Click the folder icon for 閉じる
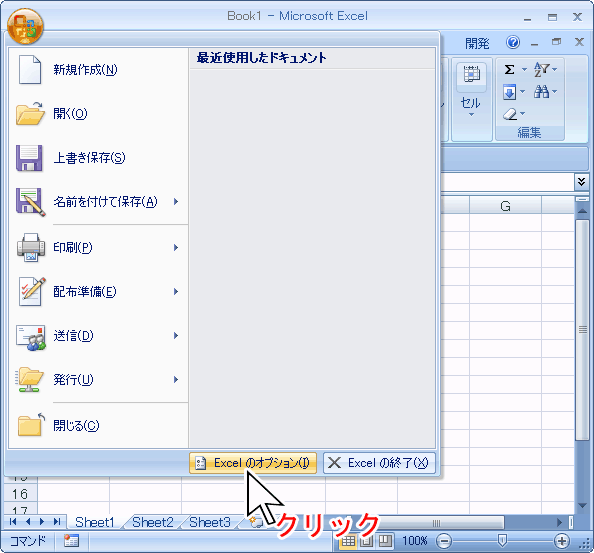The width and height of the screenshot is (594, 553). pos(31,424)
